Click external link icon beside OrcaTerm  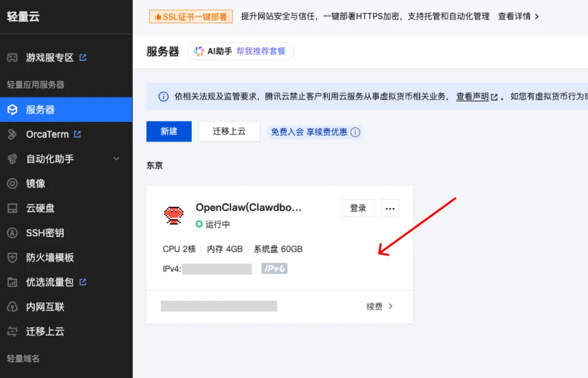pos(77,134)
